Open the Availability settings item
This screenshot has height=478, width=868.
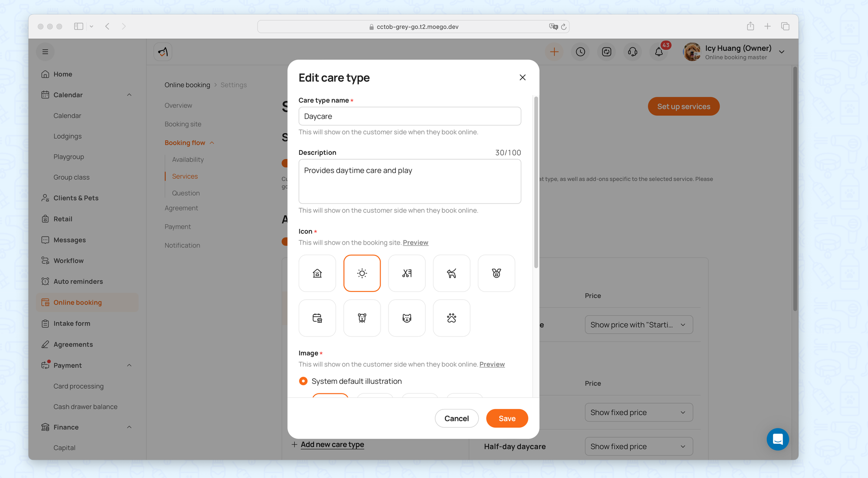point(187,160)
